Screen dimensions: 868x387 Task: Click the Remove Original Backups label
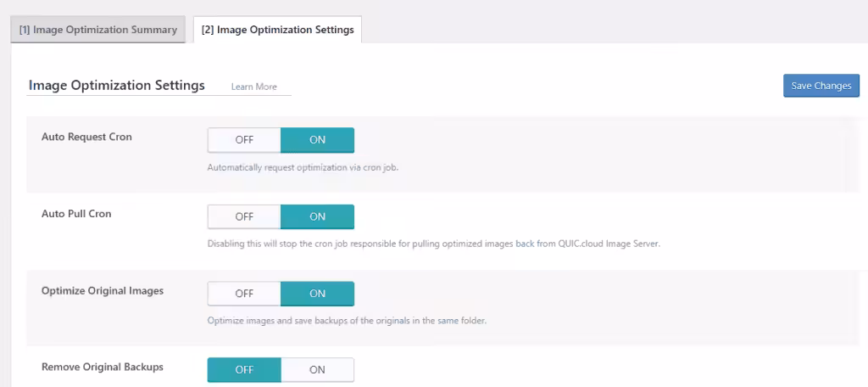point(103,367)
